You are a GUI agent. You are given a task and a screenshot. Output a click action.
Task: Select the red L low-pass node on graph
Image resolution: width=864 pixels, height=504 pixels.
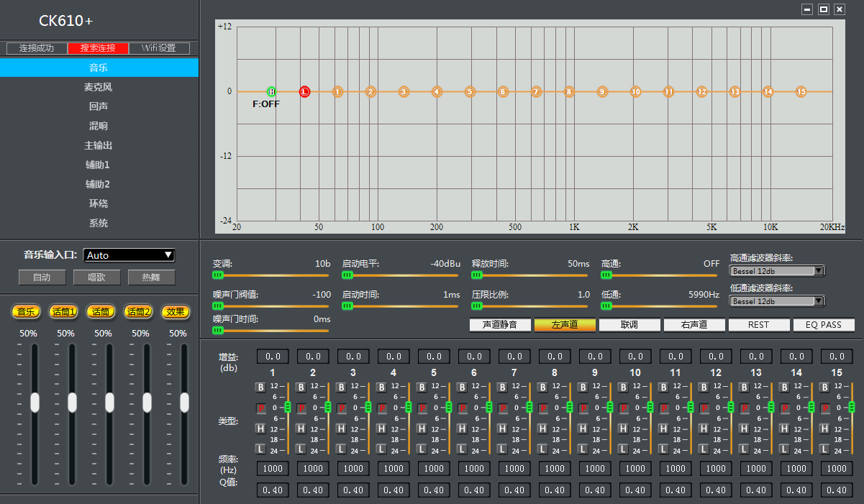pos(304,91)
